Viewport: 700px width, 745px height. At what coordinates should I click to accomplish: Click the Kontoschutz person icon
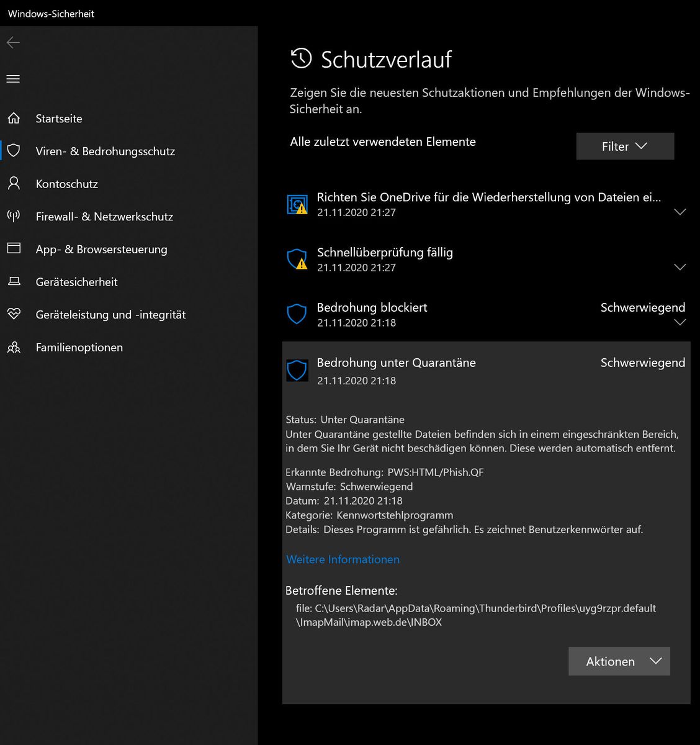[x=14, y=183]
